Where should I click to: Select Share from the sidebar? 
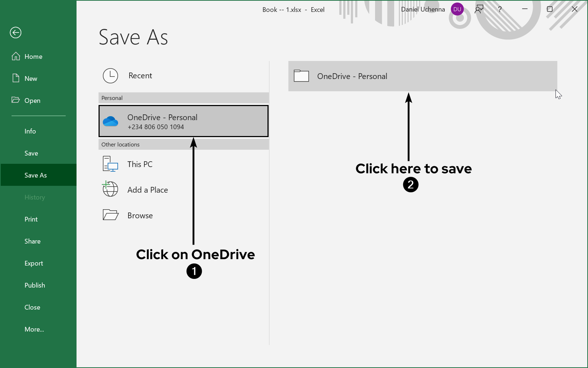(32, 241)
